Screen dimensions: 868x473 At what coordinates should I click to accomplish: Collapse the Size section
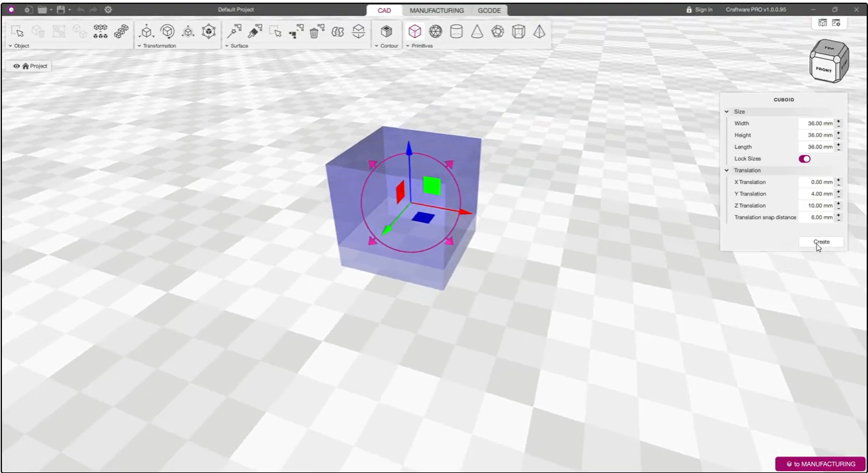727,112
